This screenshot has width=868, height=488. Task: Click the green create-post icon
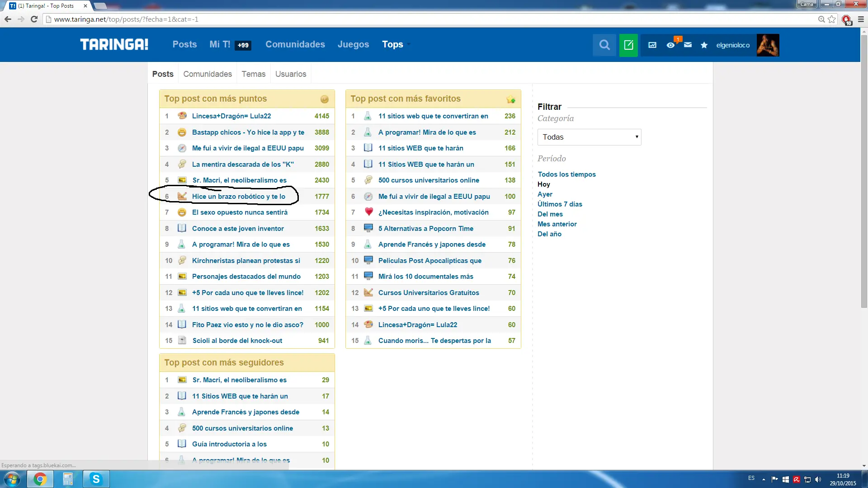[628, 45]
